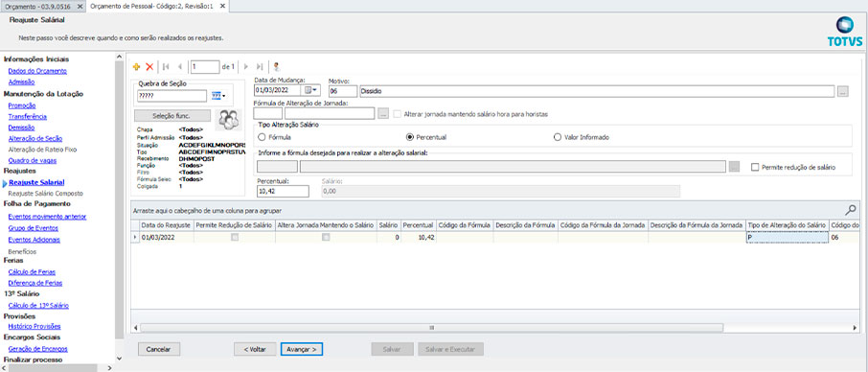Enable Permite redução de salário checkbox
Viewport: 868px width, 372px height.
[x=755, y=167]
